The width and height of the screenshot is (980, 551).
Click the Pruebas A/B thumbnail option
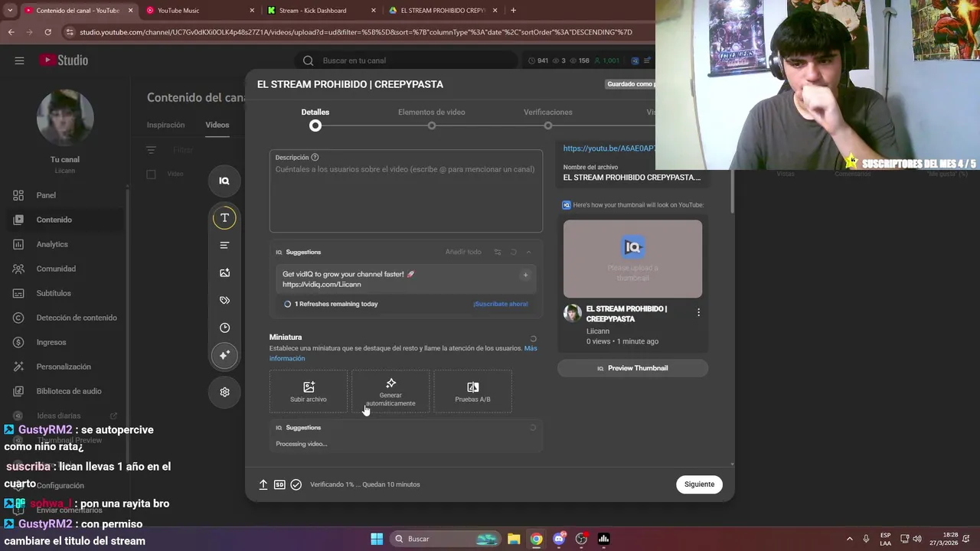pos(472,392)
